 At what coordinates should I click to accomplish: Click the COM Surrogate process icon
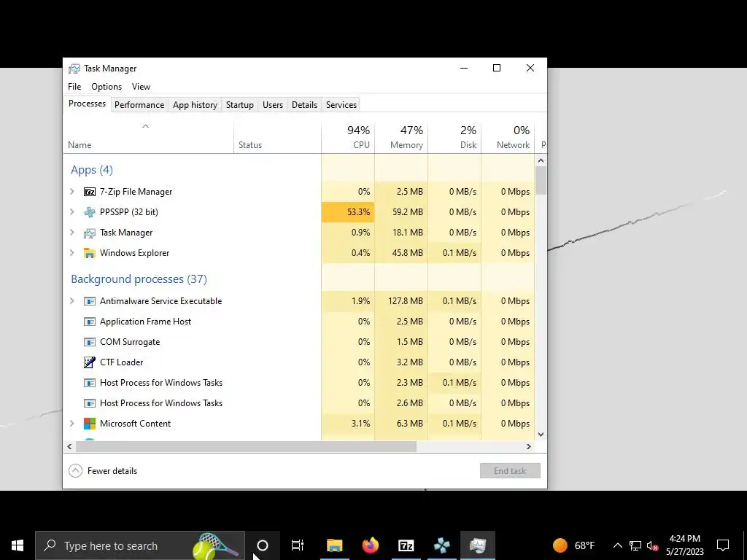pos(90,342)
